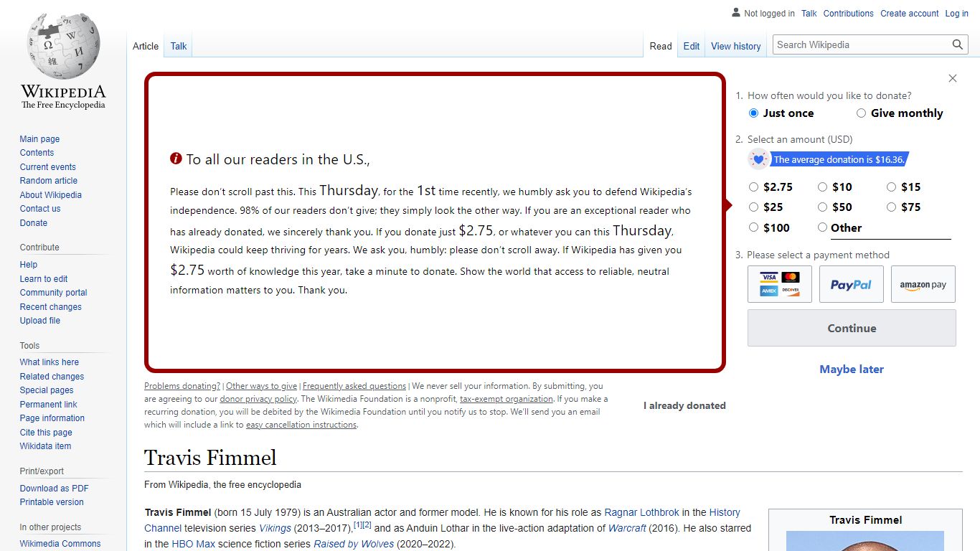Image resolution: width=980 pixels, height=551 pixels.
Task: Open Frequently asked questions link
Action: tap(354, 386)
